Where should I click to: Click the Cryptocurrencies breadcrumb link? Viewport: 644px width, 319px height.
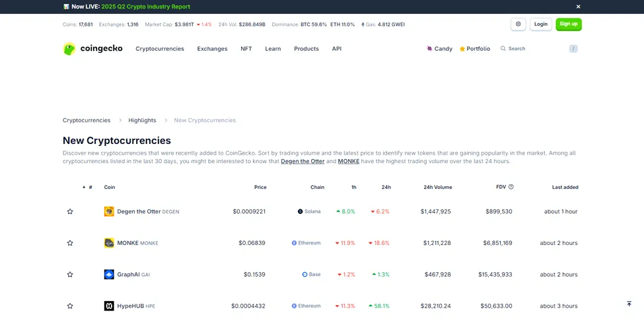pyautogui.click(x=87, y=120)
